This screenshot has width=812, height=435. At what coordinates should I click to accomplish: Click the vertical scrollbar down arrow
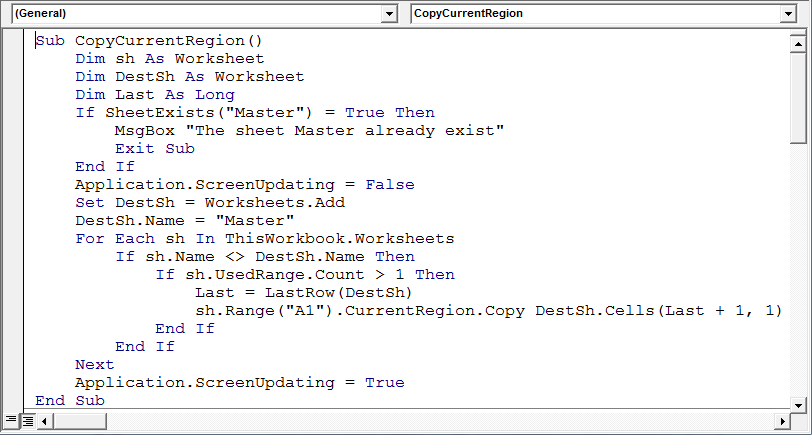[x=798, y=405]
